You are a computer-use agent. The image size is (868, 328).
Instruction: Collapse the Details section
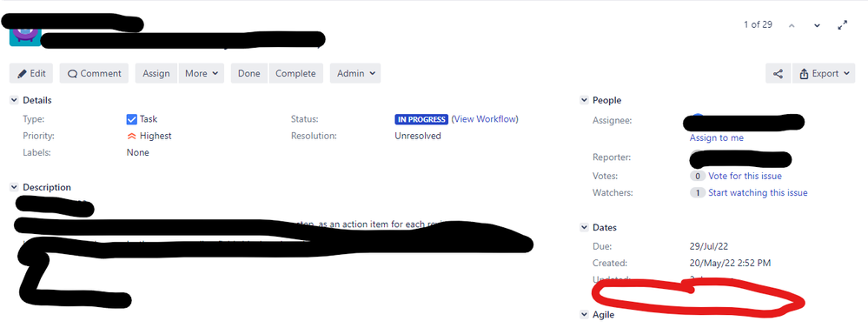click(14, 100)
